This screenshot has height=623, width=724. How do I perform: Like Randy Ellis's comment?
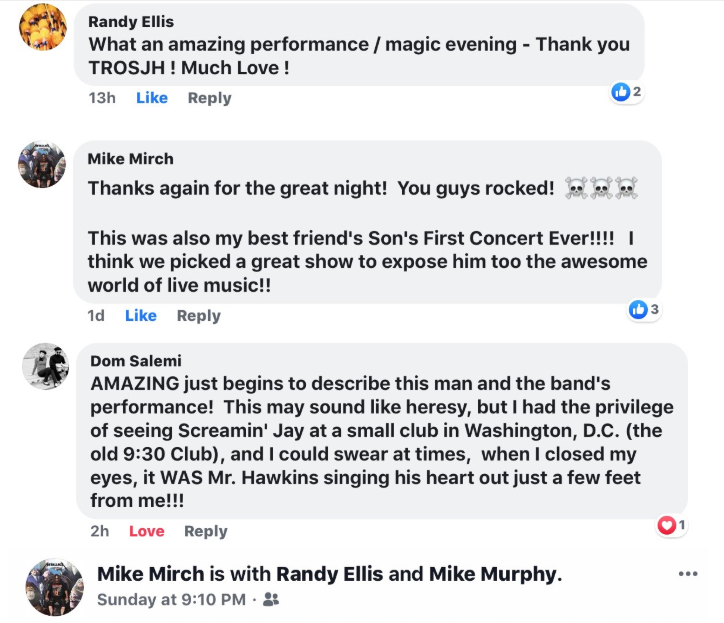[152, 98]
